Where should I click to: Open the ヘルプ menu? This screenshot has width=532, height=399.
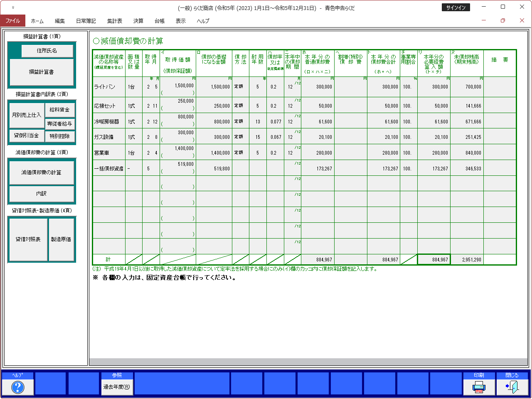click(203, 21)
